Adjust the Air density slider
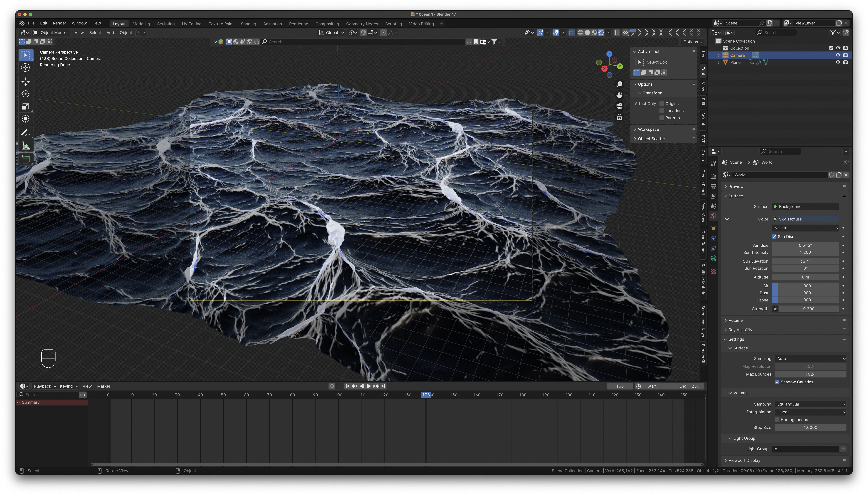 805,286
